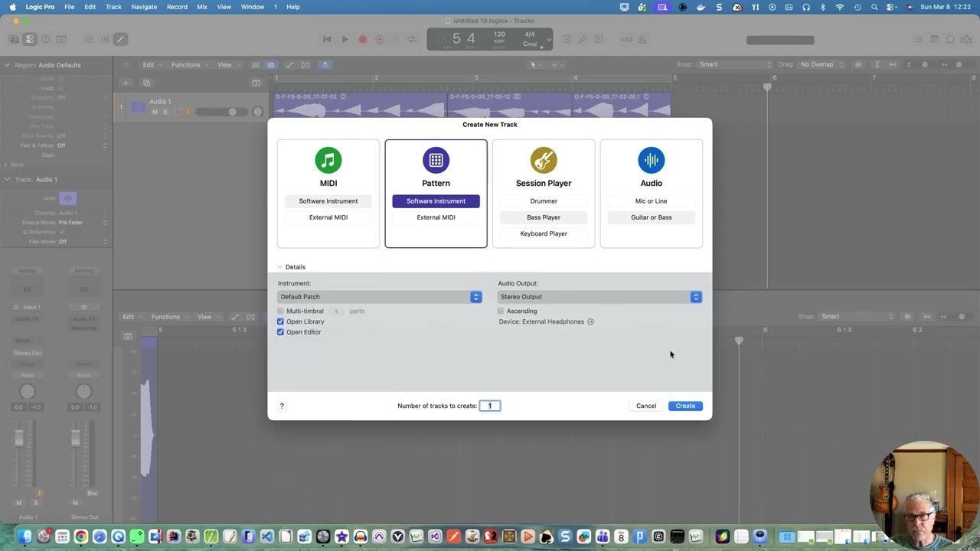980x551 pixels.
Task: Click Go to Beginning transport button
Action: 327,39
